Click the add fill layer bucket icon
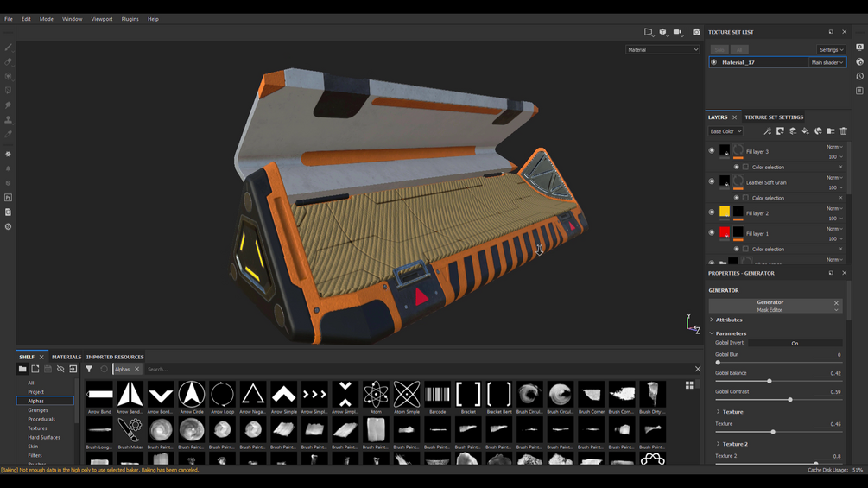 pyautogui.click(x=806, y=131)
